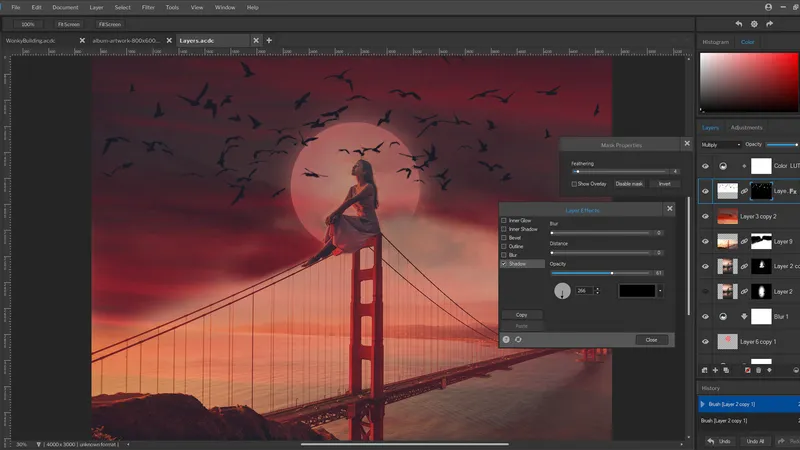The height and width of the screenshot is (450, 800).
Task: Click the Disable mask button
Action: coord(629,184)
